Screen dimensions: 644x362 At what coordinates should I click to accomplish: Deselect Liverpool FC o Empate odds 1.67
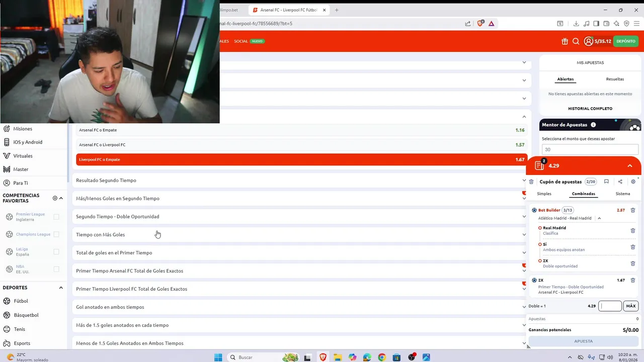[301, 159]
